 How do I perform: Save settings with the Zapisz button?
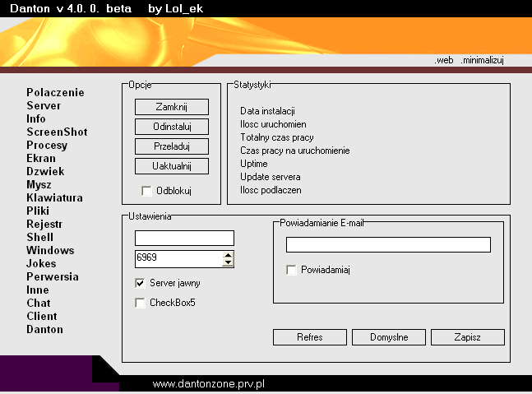coord(467,337)
